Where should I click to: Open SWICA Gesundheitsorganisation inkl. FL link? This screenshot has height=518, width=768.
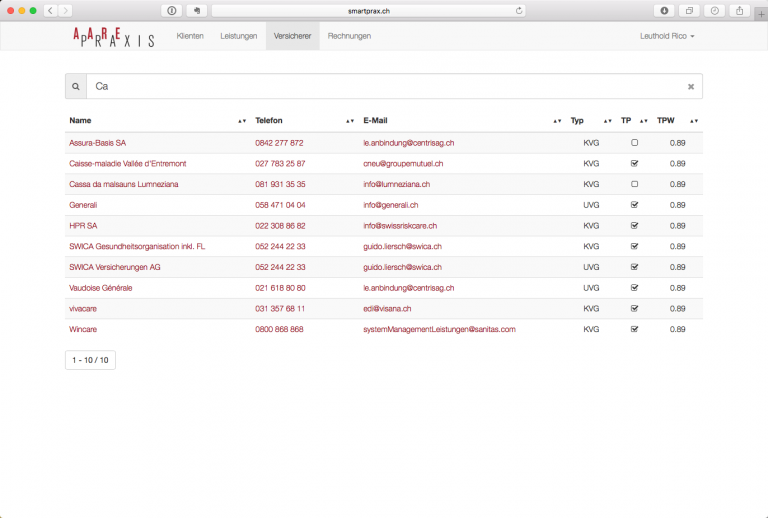137,246
